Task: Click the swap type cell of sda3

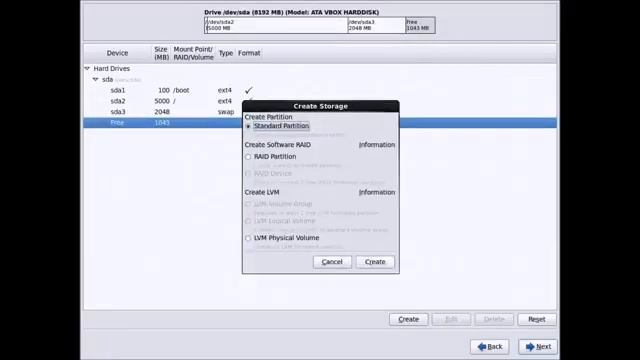Action: pyautogui.click(x=226, y=112)
